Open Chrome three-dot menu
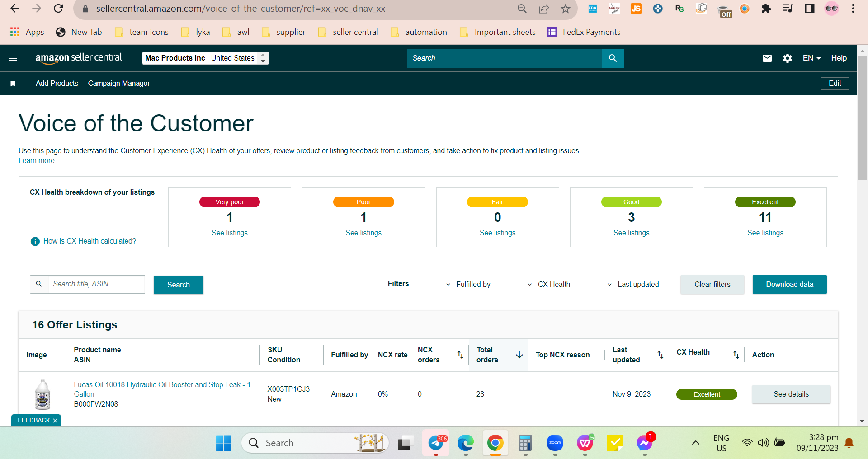This screenshot has width=868, height=459. point(853,9)
